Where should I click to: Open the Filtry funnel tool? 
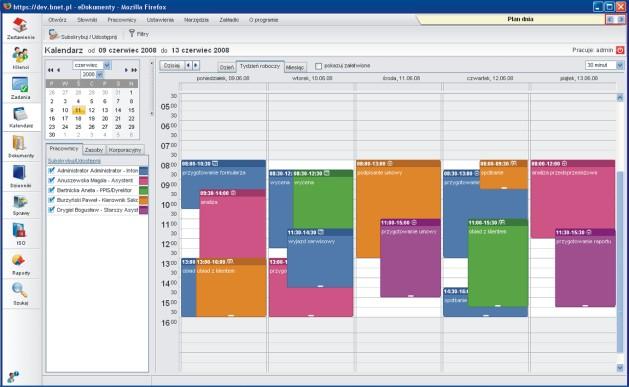coord(139,34)
